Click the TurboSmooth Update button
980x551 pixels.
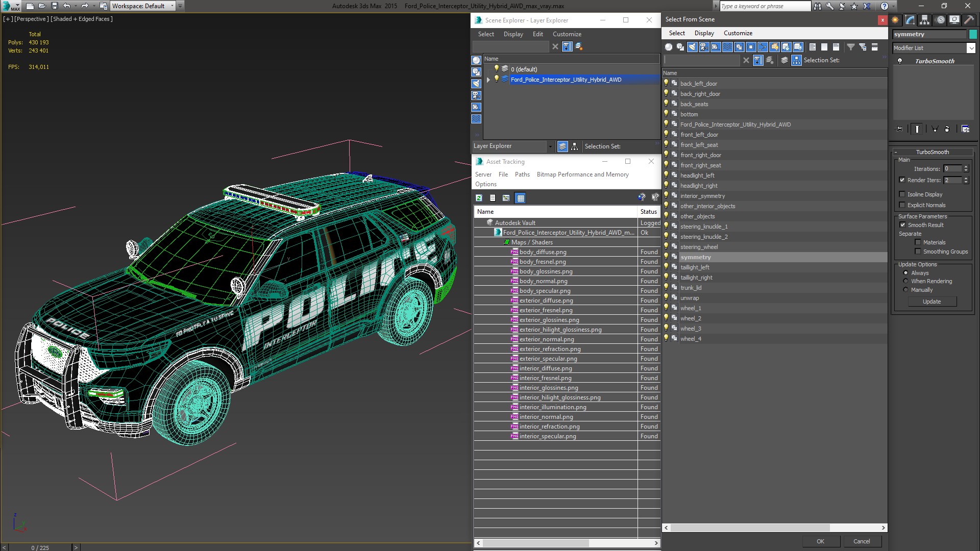932,302
